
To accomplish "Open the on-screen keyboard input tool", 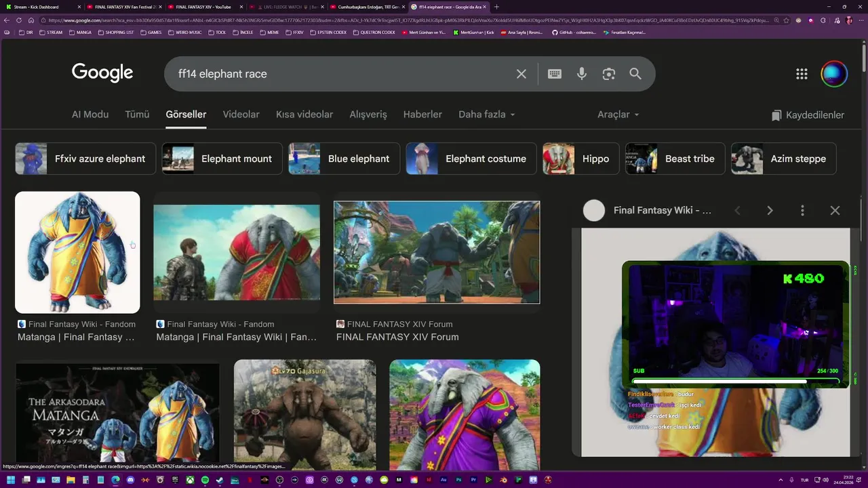I will click(x=555, y=74).
